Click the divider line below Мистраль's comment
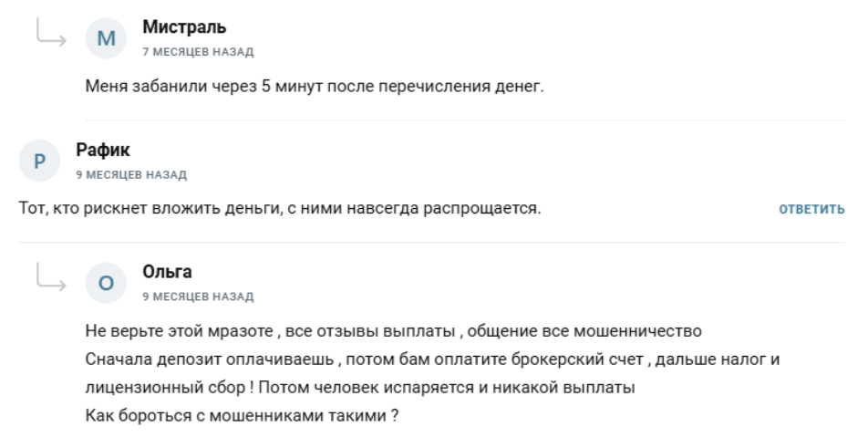868x448 pixels. [x=465, y=120]
